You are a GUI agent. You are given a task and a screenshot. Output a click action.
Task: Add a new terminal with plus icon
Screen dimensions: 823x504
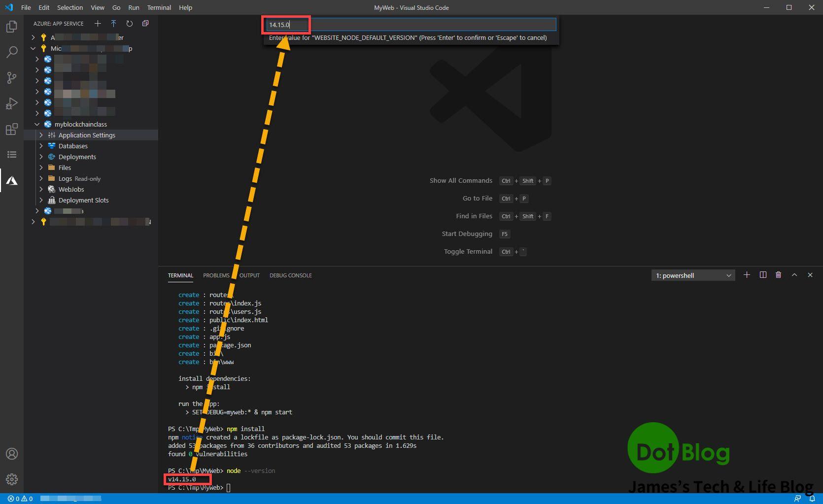[747, 275]
